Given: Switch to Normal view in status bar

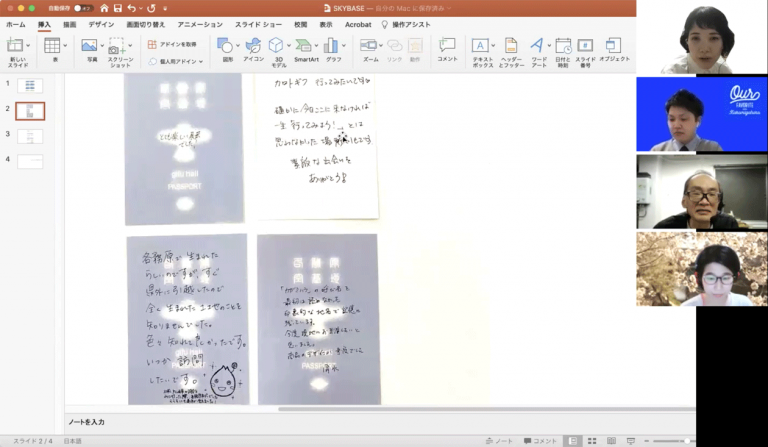Looking at the screenshot, I should [x=573, y=441].
